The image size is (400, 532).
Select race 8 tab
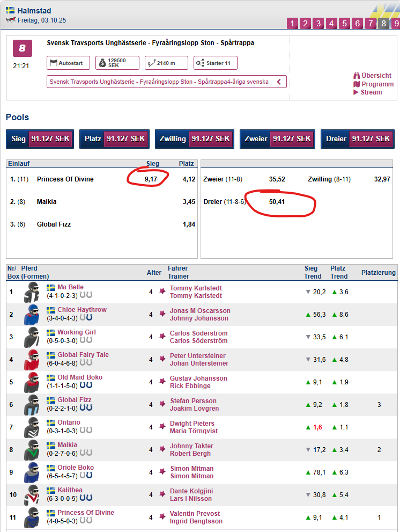383,23
